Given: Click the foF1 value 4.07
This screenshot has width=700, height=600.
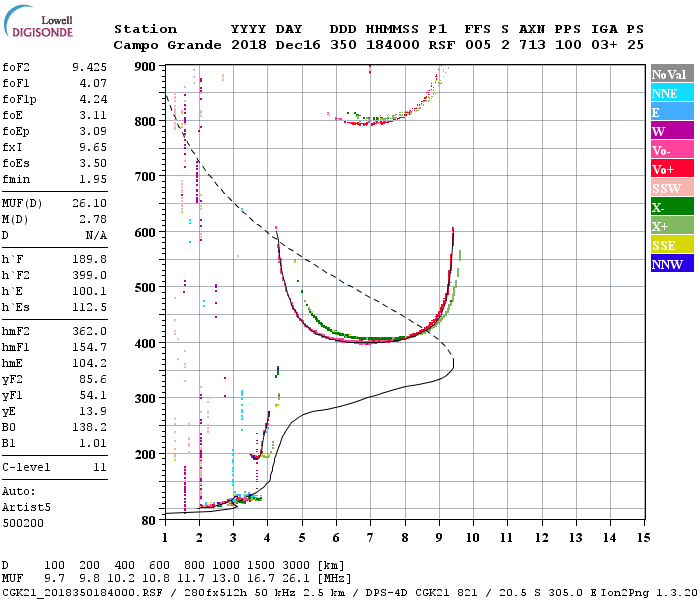Looking at the screenshot, I should pos(93,83).
